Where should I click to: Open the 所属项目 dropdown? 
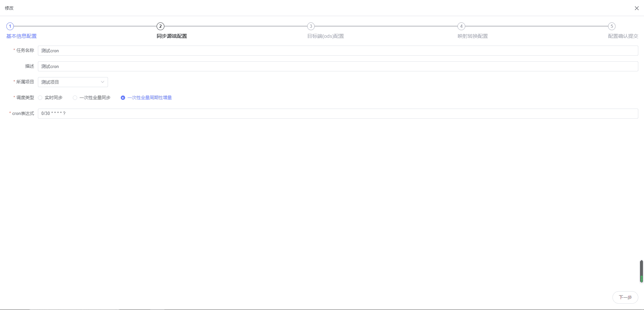[70, 82]
